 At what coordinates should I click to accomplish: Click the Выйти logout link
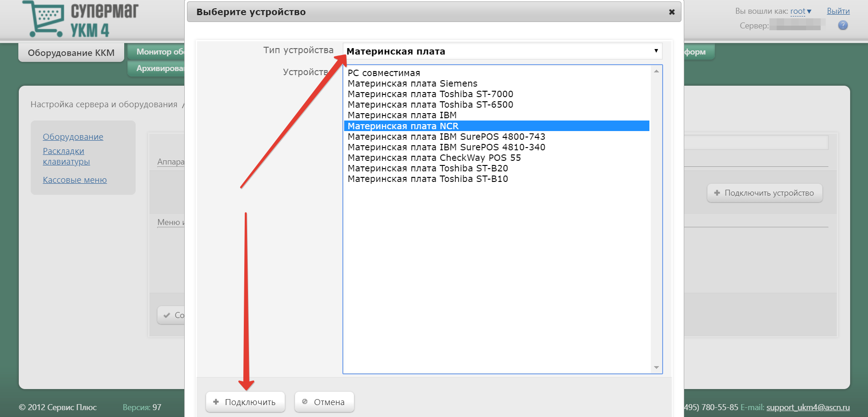(838, 11)
